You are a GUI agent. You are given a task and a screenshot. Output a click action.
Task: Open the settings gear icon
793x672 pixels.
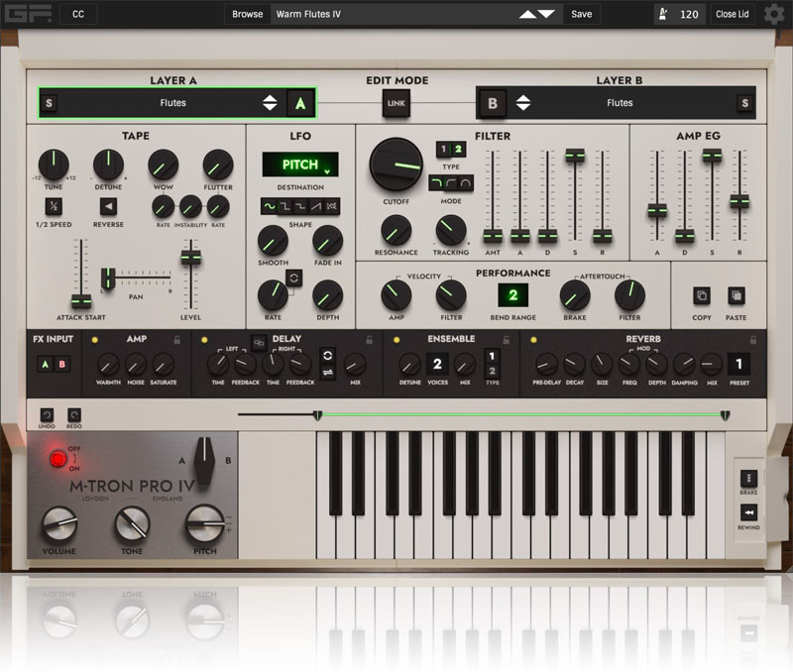point(772,14)
